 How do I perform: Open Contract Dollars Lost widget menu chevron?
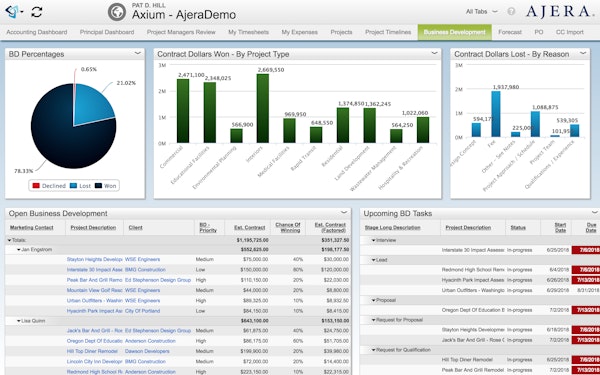click(583, 53)
